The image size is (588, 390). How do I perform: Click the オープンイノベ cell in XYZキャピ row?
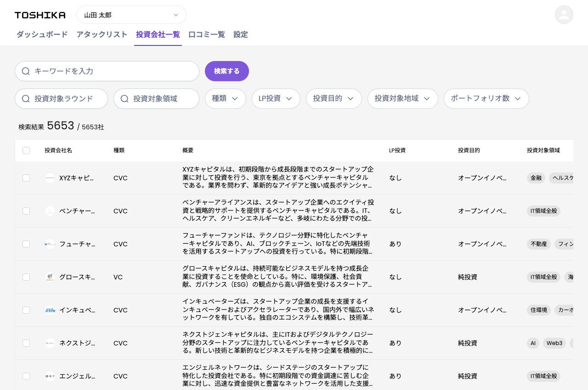point(482,178)
